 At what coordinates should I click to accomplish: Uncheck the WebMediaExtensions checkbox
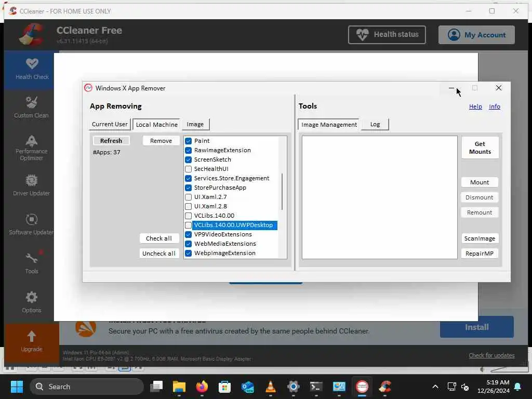pyautogui.click(x=188, y=244)
